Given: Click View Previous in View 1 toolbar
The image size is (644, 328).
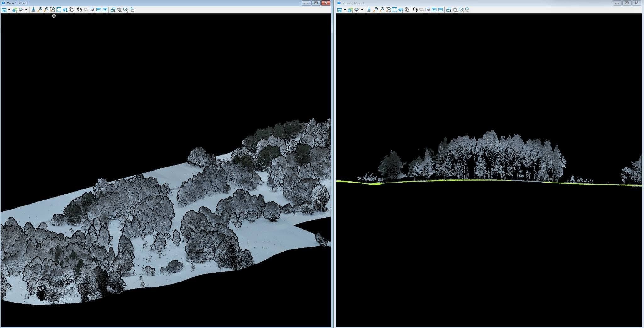Looking at the screenshot, I should [x=98, y=10].
